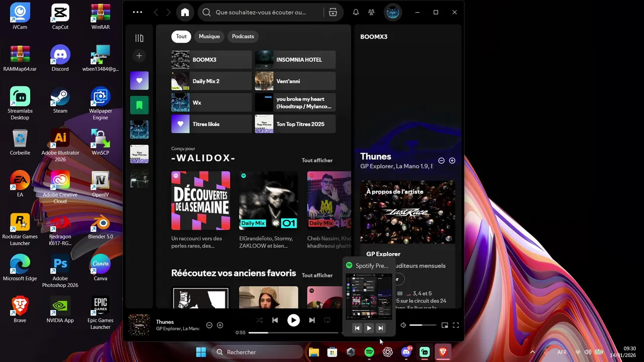The image size is (644, 362).
Task: Select the CapCut desktop shortcut
Action: (x=60, y=16)
